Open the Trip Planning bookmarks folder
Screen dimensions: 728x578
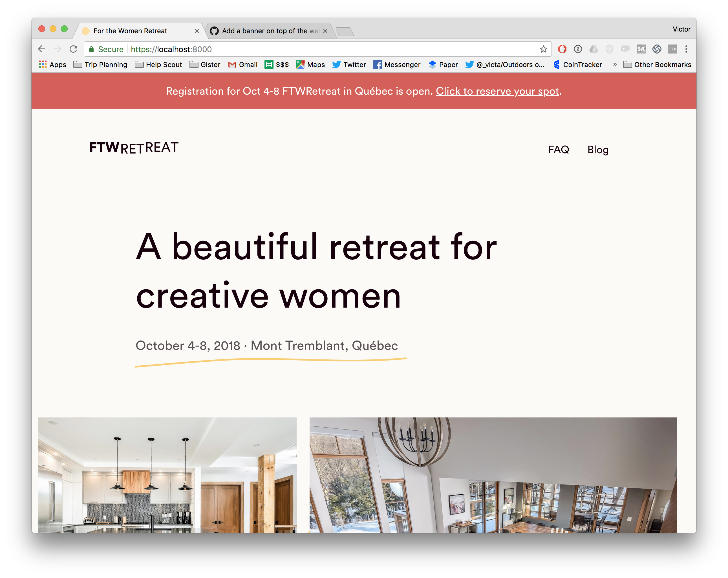(100, 65)
